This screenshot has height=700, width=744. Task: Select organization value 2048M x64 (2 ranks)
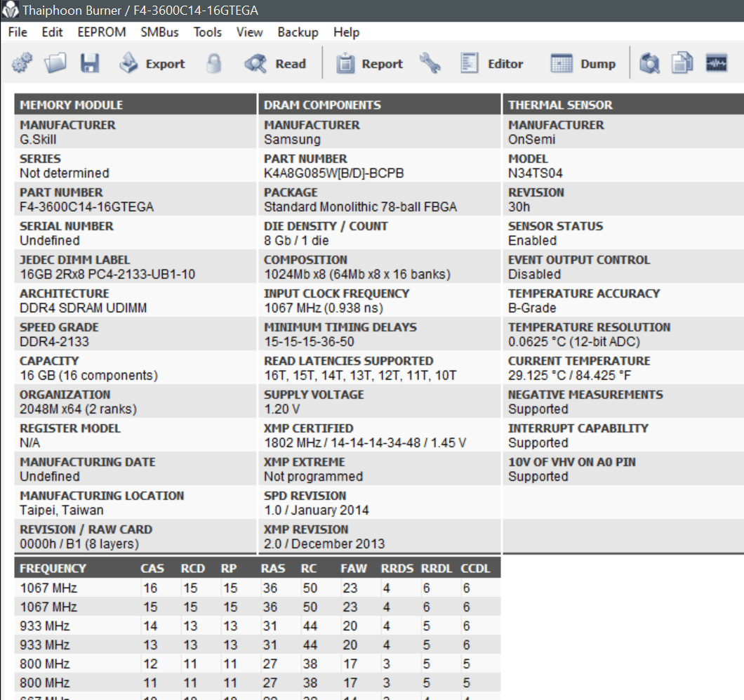(x=79, y=409)
